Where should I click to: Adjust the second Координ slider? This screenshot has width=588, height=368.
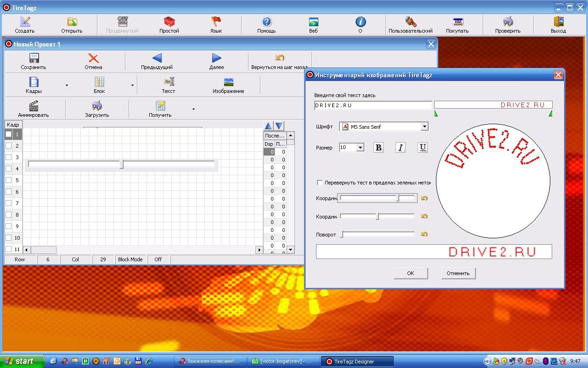click(x=377, y=216)
